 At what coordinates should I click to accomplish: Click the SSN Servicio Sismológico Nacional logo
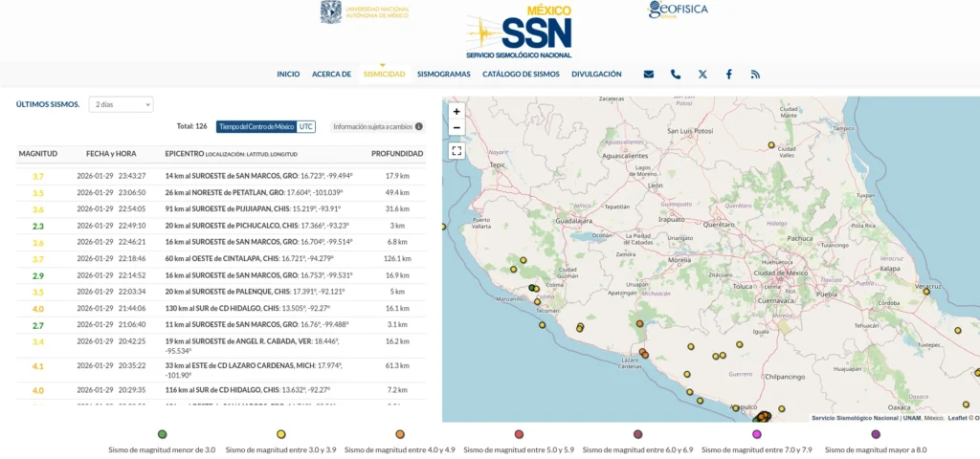coord(519,33)
